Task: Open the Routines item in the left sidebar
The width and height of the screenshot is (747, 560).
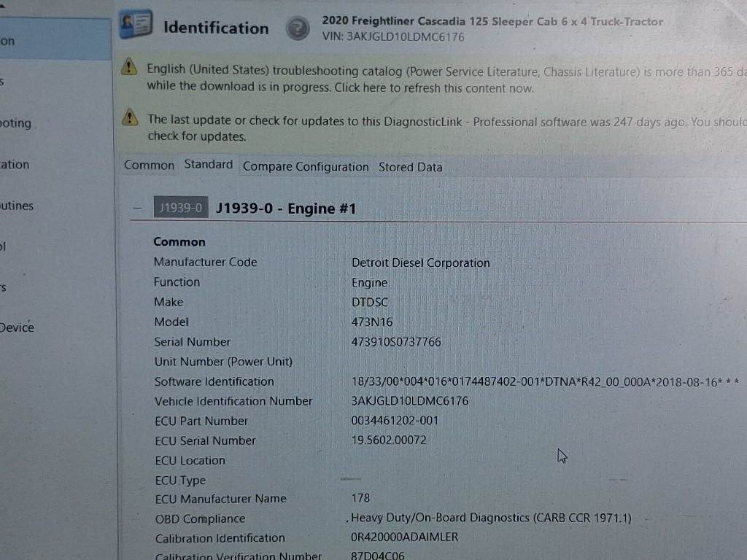Action: 18,206
